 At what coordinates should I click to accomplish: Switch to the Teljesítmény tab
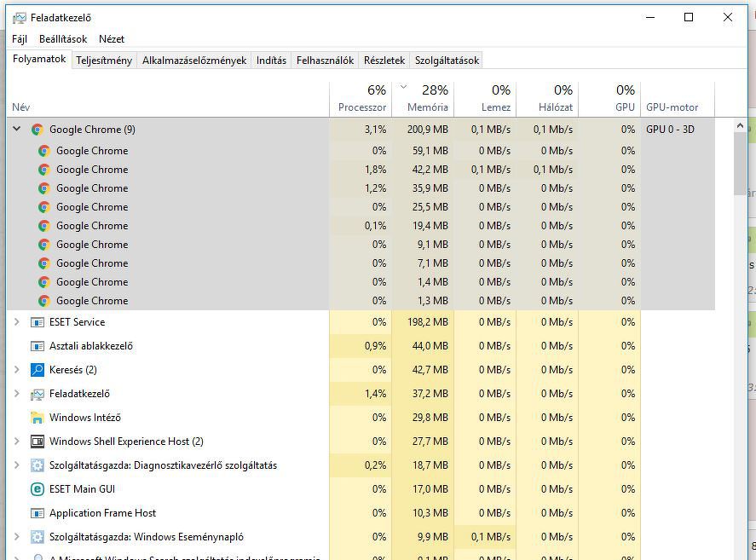(x=104, y=61)
